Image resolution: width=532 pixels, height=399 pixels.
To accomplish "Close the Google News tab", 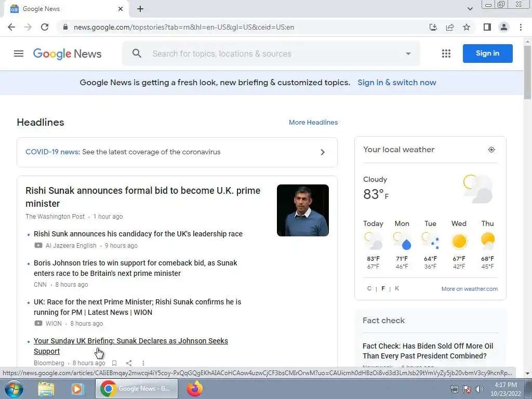I will [x=121, y=9].
